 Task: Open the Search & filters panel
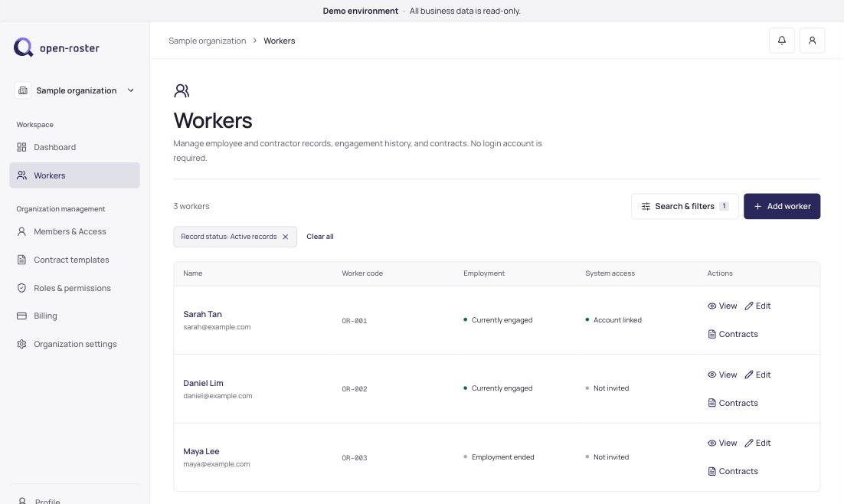685,206
